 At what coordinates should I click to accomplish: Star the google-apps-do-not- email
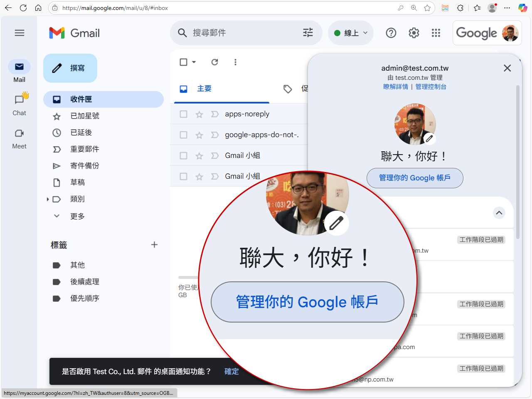pos(199,135)
